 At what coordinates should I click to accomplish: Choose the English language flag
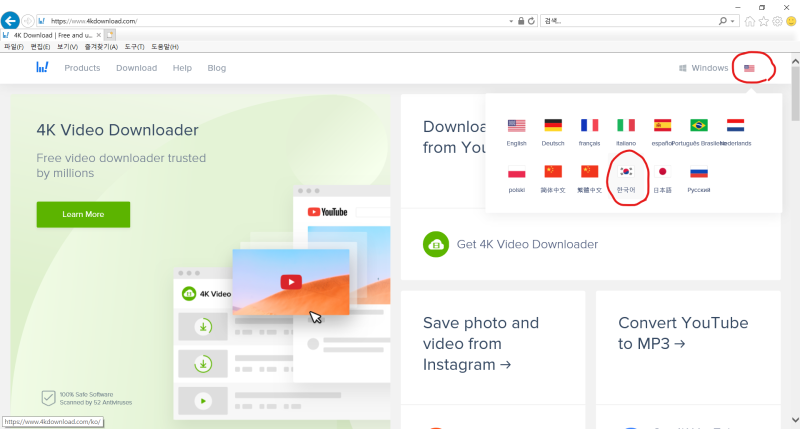[516, 125]
